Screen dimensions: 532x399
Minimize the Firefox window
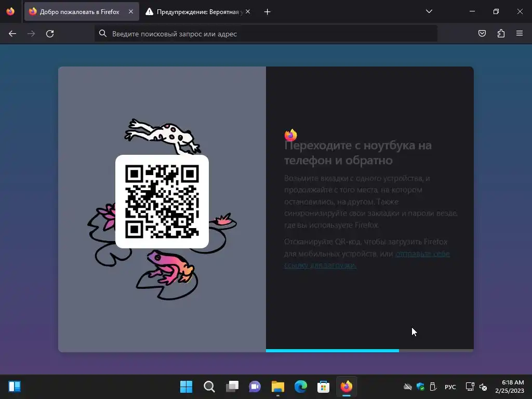pyautogui.click(x=472, y=11)
